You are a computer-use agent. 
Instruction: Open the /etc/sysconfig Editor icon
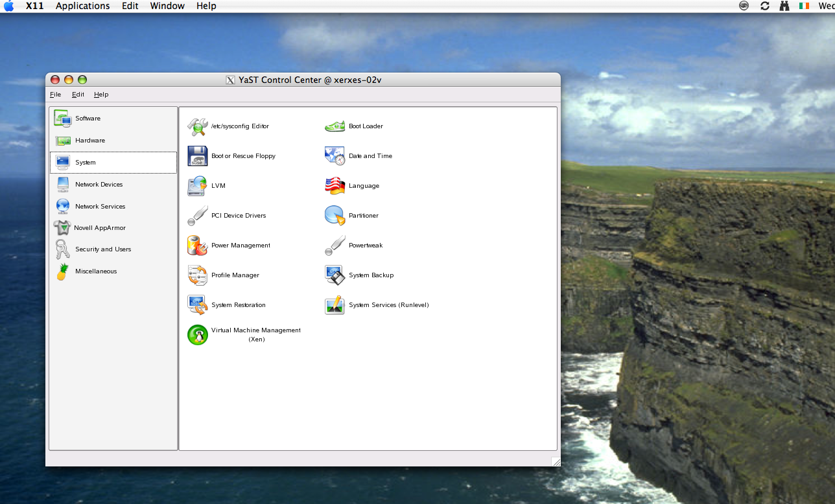pos(198,126)
